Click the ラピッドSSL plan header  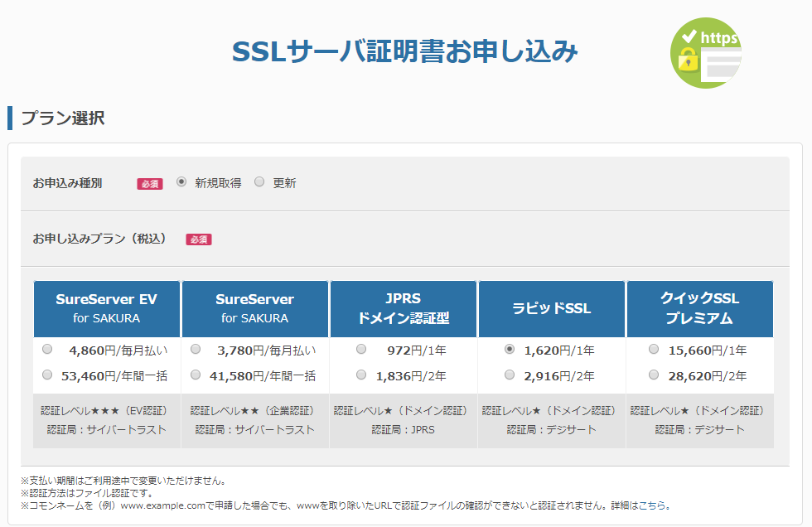552,309
